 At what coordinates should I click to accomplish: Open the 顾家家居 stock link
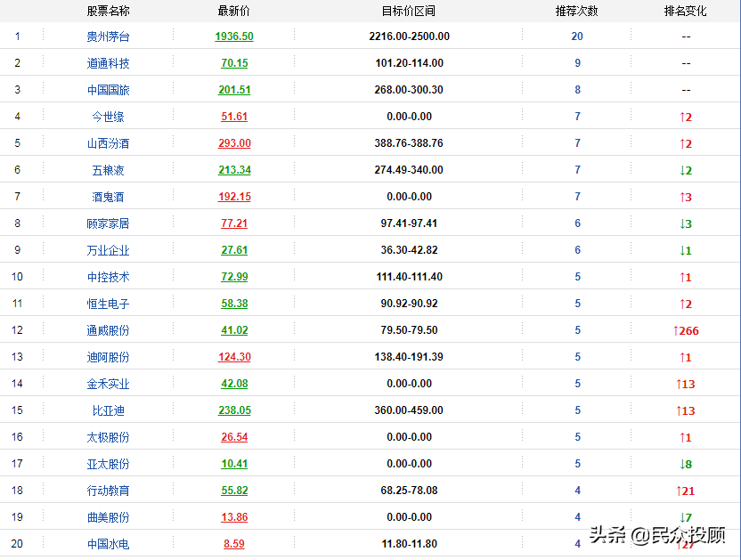[109, 223]
